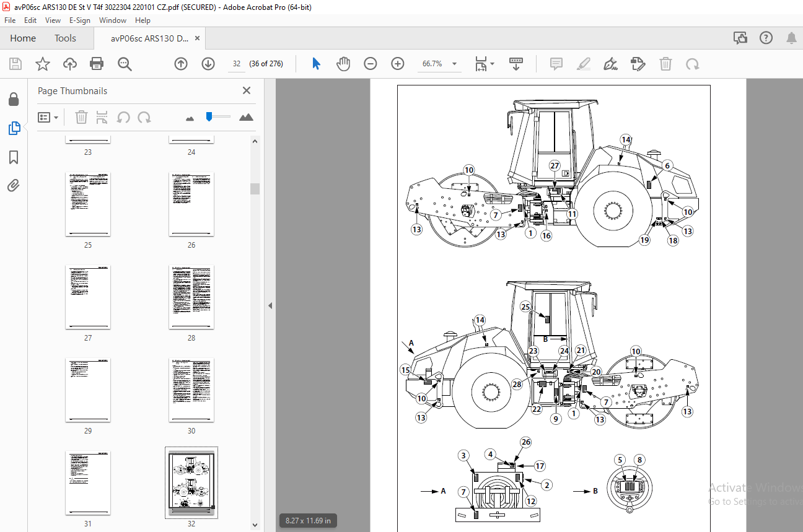Open the Help question mark icon
This screenshot has height=532, width=803.
point(766,38)
